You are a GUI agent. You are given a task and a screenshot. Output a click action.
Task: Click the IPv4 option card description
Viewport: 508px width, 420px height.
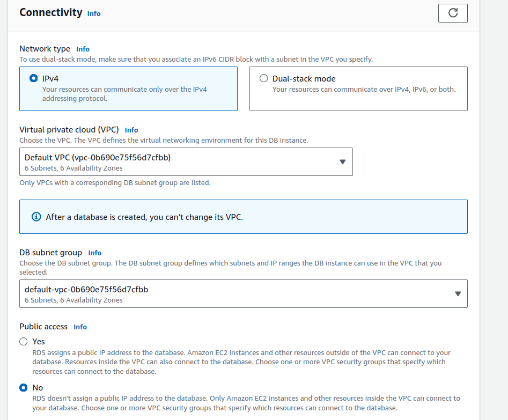(124, 94)
